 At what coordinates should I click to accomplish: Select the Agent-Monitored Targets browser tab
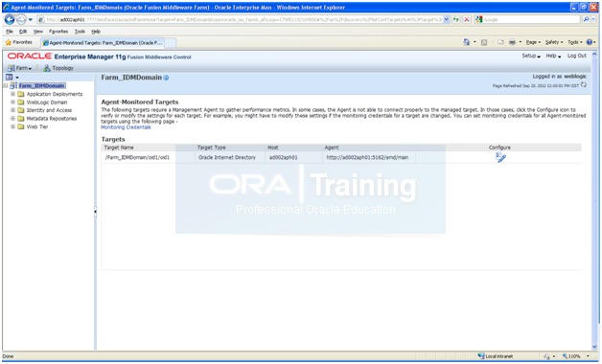(103, 42)
